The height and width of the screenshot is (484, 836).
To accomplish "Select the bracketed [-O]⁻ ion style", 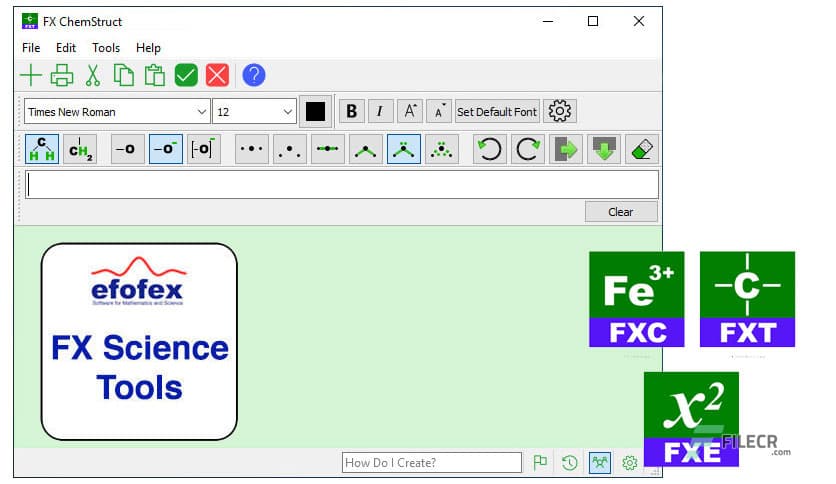I will point(203,149).
